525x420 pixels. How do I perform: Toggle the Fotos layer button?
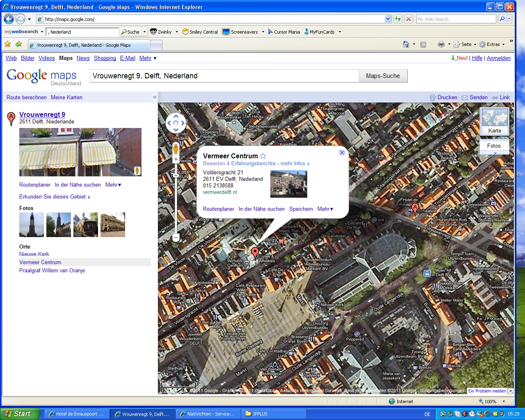pos(494,146)
